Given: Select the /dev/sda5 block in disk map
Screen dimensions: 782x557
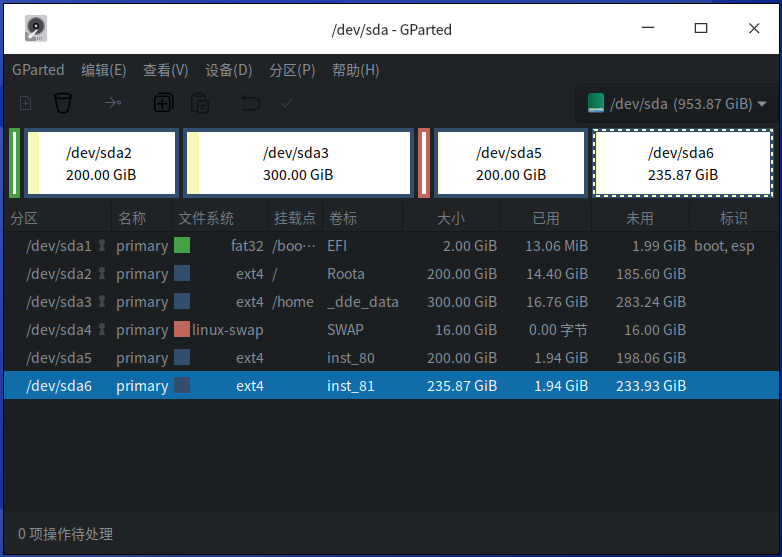Looking at the screenshot, I should [511, 163].
